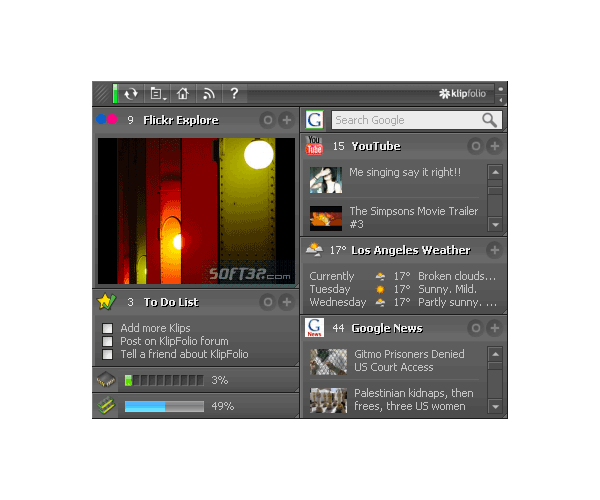600x500 pixels.
Task: Open help question mark icon
Action: coord(234,94)
